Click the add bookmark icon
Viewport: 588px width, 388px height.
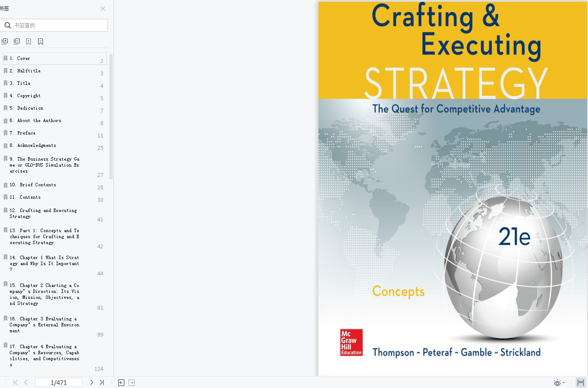click(x=28, y=42)
